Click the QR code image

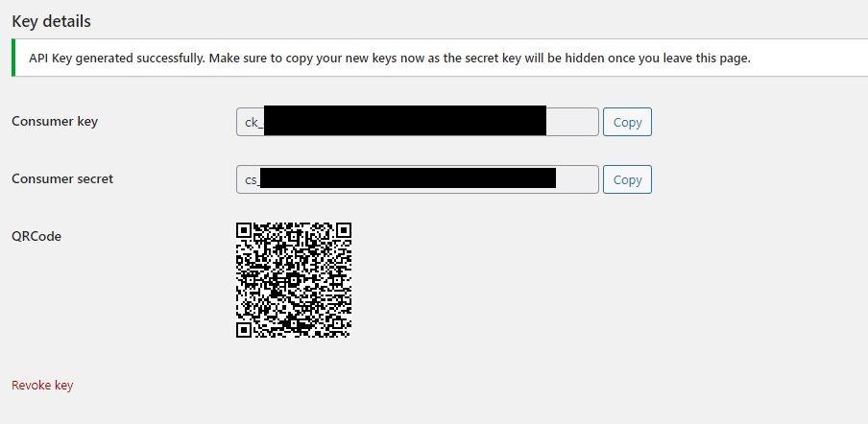pos(294,280)
